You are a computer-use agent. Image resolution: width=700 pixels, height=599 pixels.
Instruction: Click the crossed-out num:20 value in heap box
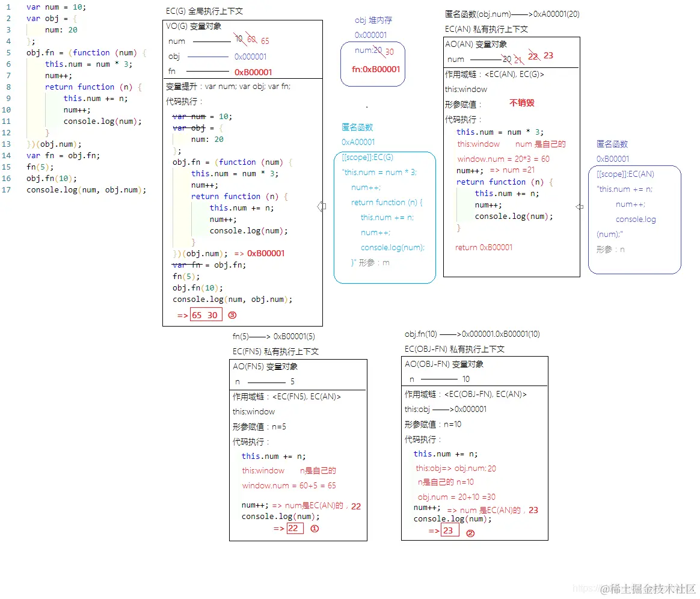point(368,51)
